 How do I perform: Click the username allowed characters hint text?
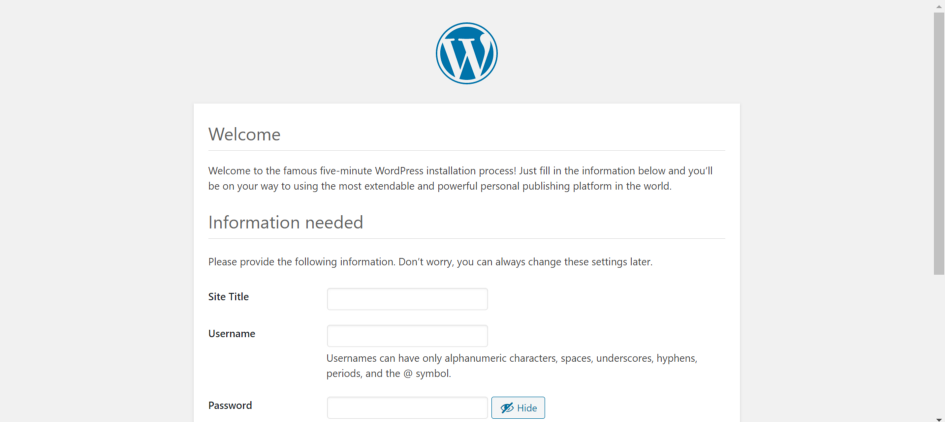pyautogui.click(x=512, y=366)
